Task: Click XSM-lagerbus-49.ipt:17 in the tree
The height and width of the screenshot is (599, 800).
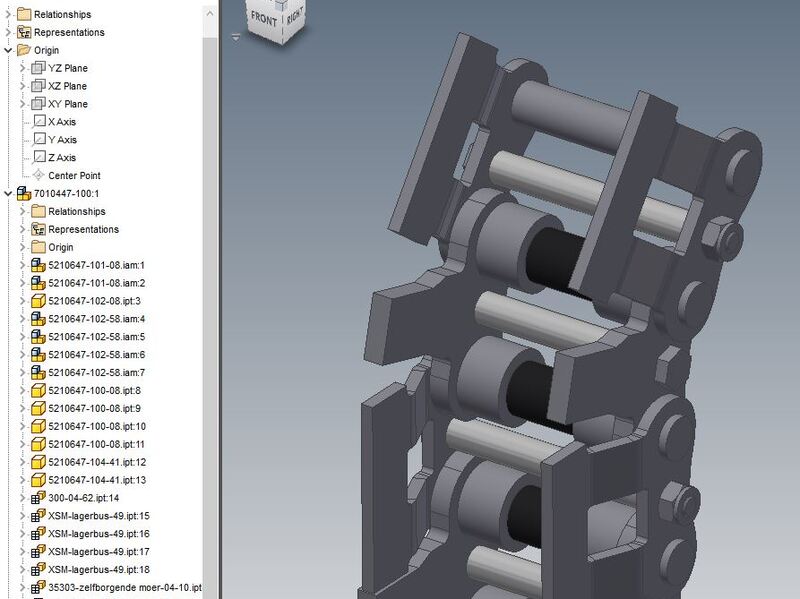Action: pyautogui.click(x=99, y=552)
